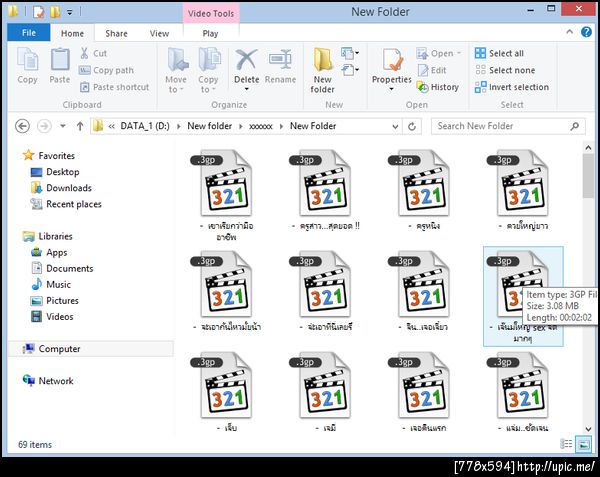
Task: Click Paste shortcut command
Action: pos(114,87)
